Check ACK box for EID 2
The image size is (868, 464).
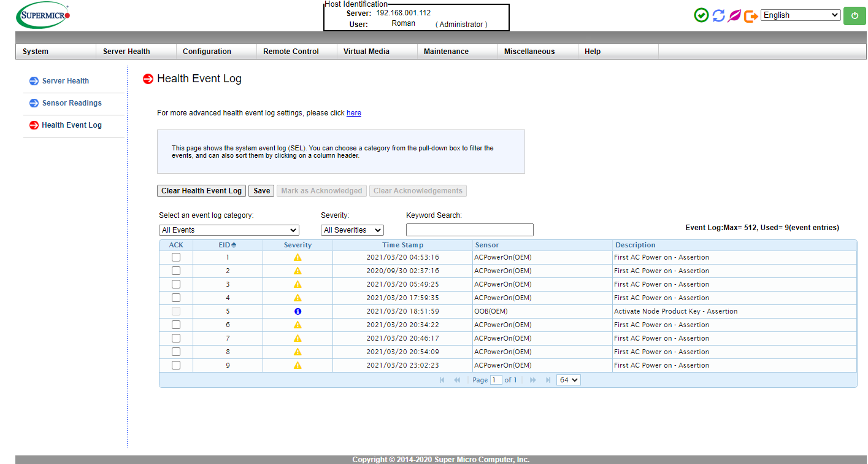(x=176, y=271)
